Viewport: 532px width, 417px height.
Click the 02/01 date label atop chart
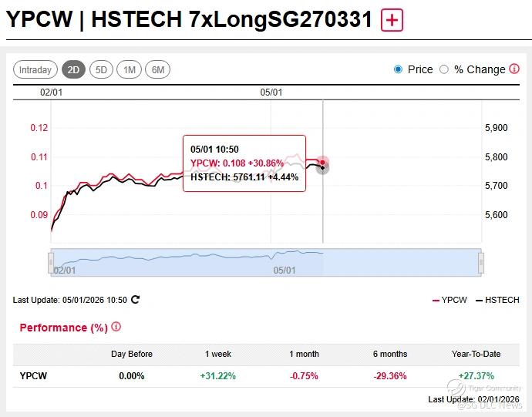[x=51, y=92]
